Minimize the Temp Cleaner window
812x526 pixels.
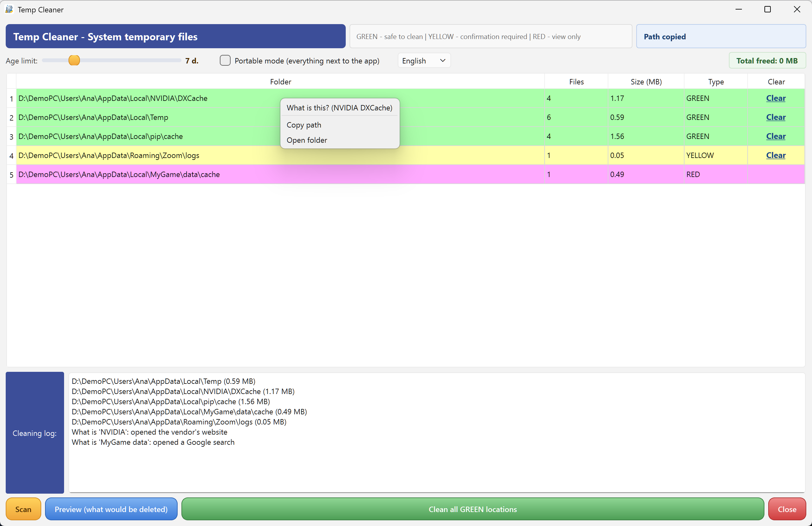739,9
